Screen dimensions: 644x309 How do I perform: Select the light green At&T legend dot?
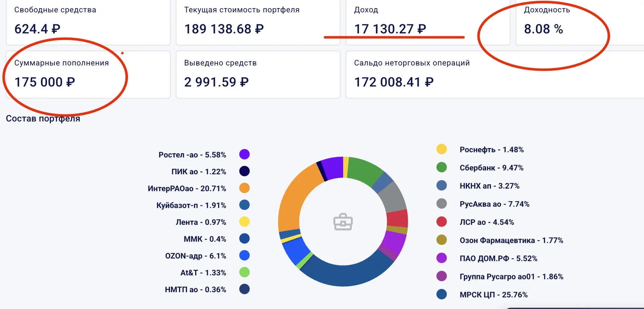[x=245, y=272]
